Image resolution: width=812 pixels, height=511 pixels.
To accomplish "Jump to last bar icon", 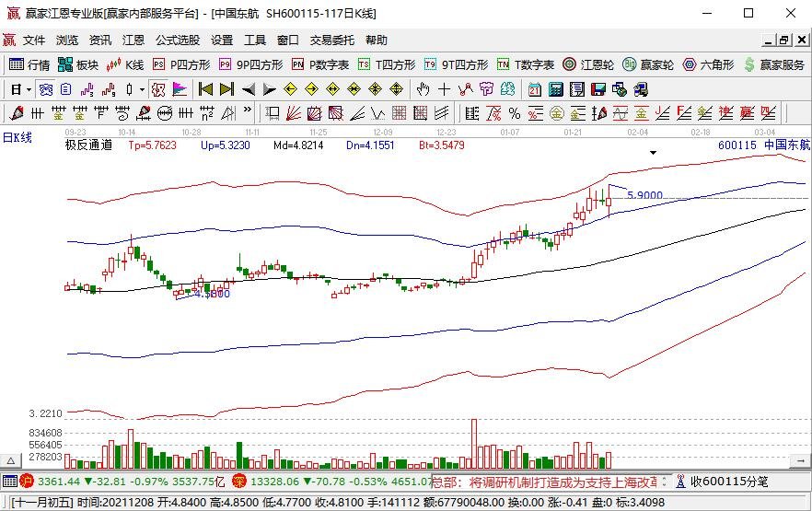I will pyautogui.click(x=226, y=89).
